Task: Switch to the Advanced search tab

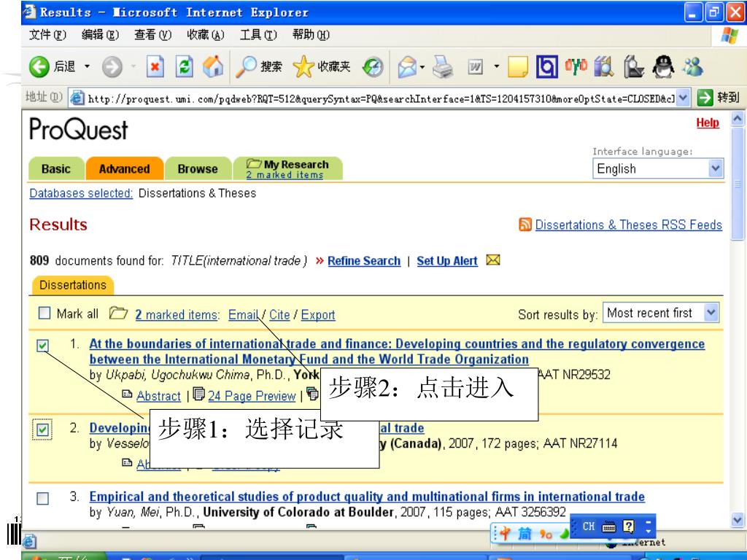Action: (x=124, y=168)
